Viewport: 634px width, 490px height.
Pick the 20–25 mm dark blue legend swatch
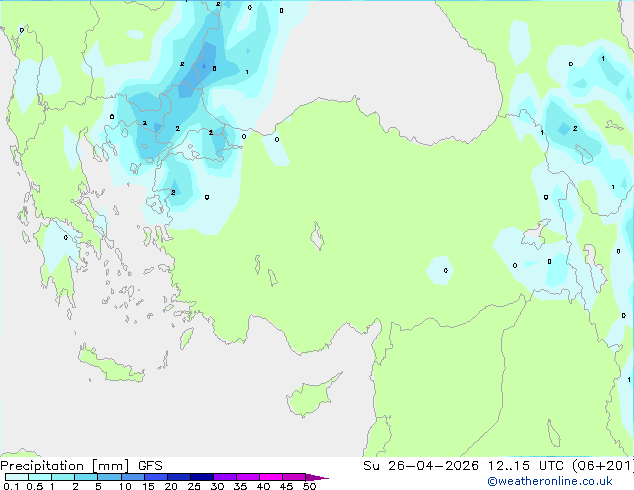click(x=178, y=477)
